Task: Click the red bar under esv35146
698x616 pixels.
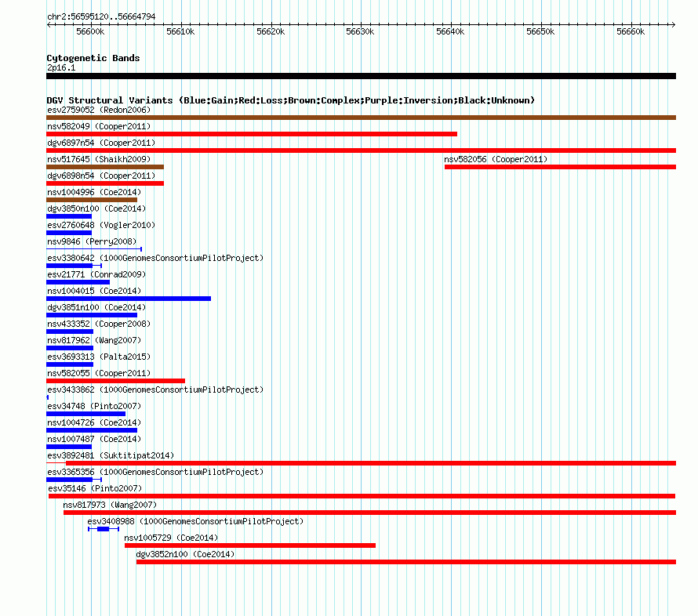Action: click(362, 496)
